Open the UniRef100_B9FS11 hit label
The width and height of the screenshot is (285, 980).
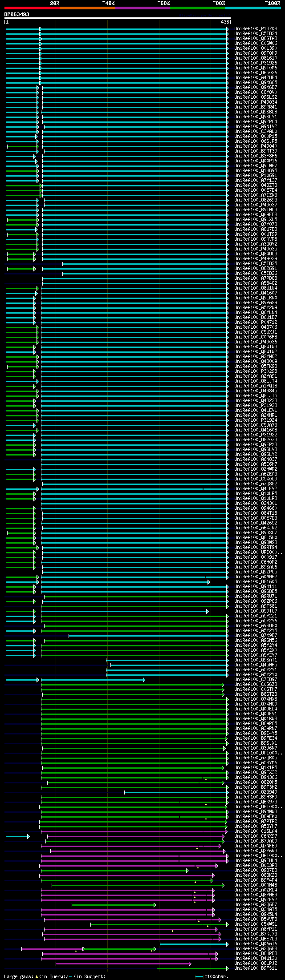255,968
